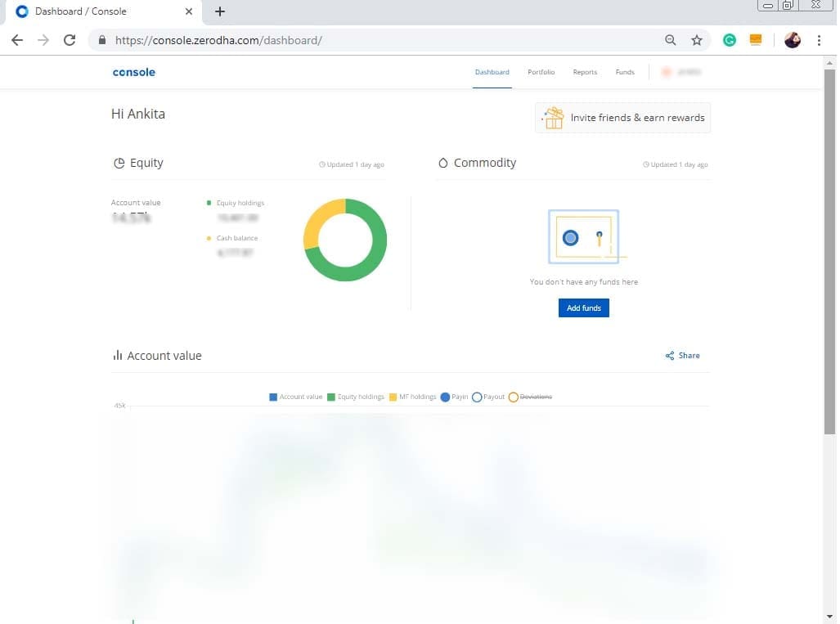Open the Reports menu

pyautogui.click(x=585, y=72)
